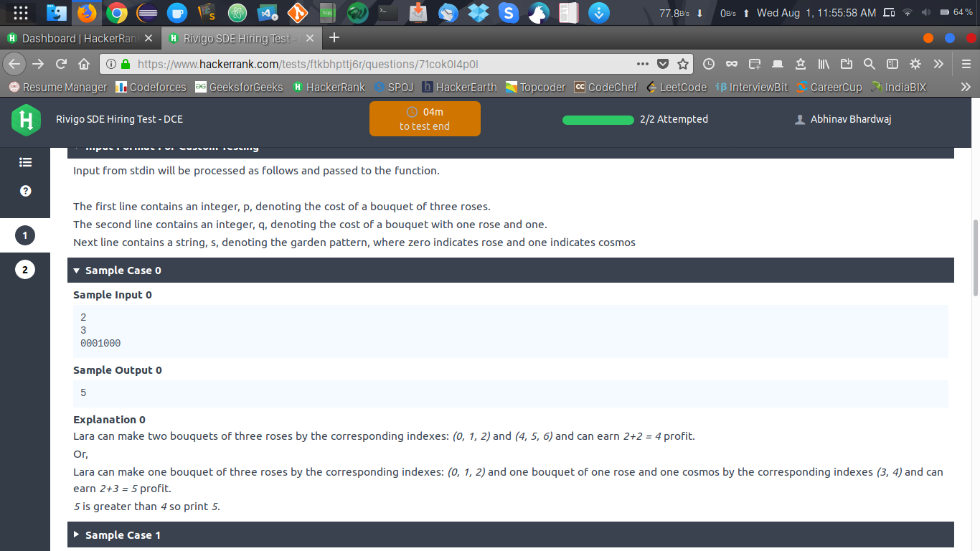Close the Dashboard HackerRank tab
Screen dimensions: 980x551
(x=148, y=38)
